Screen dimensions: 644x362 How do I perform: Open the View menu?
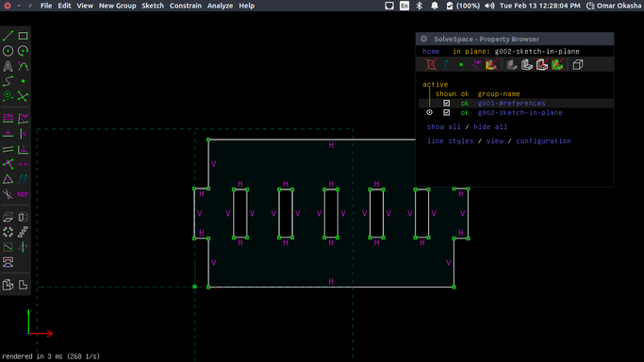coord(85,6)
